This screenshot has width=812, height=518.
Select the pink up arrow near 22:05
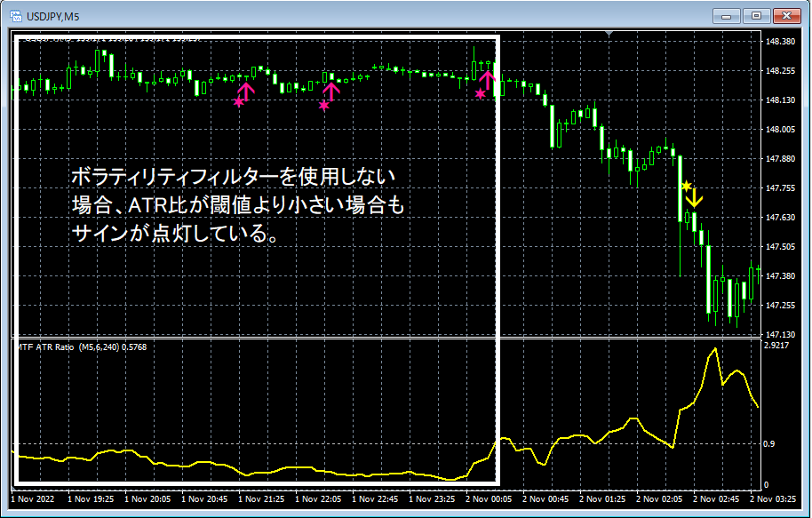[x=332, y=92]
